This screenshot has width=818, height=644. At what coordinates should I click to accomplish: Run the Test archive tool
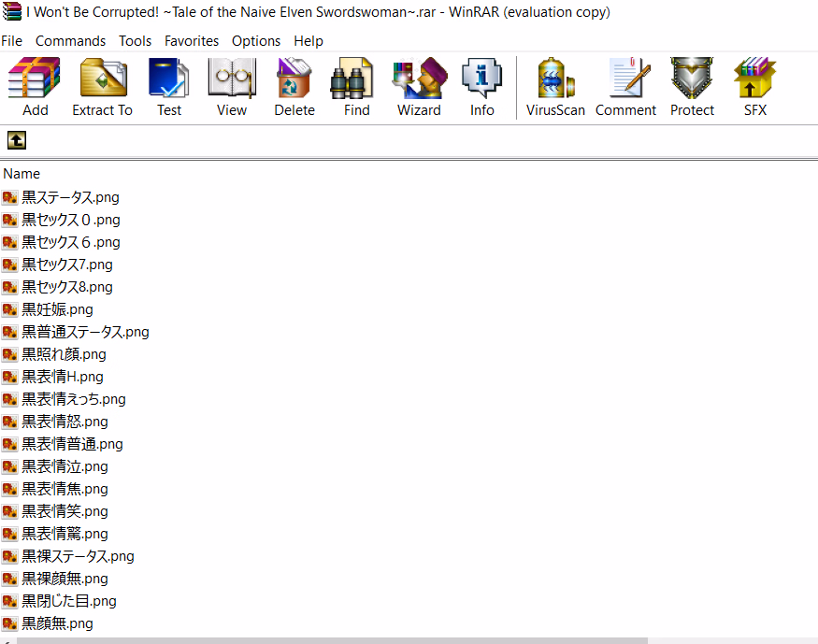(169, 79)
